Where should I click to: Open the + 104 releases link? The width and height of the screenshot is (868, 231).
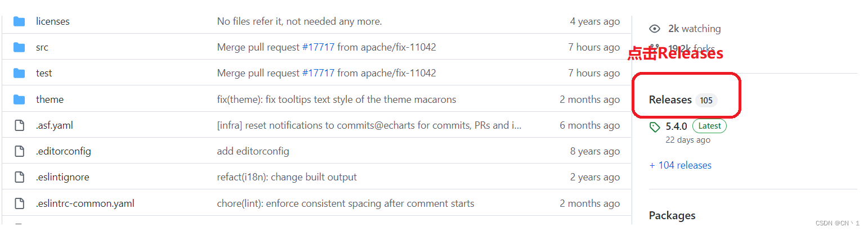point(680,165)
